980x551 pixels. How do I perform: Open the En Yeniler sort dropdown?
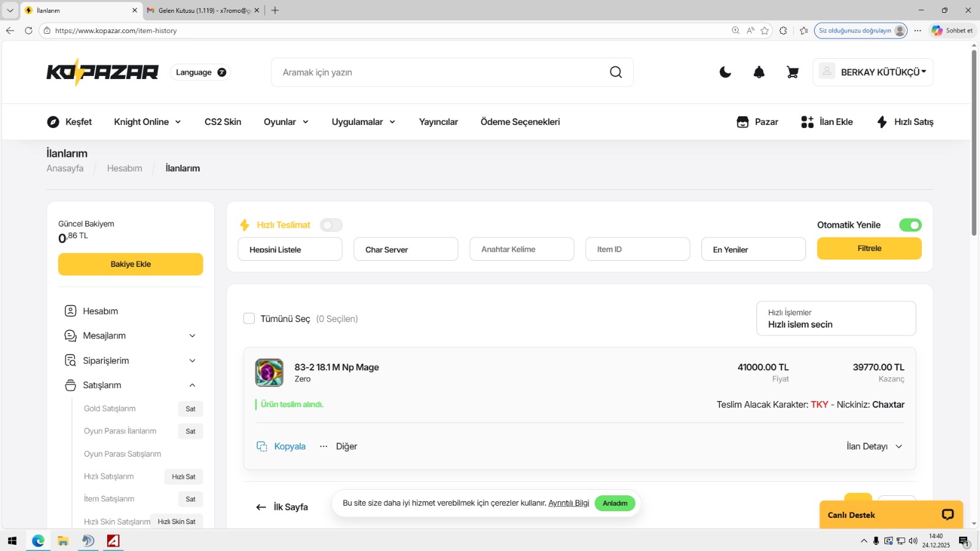(753, 249)
